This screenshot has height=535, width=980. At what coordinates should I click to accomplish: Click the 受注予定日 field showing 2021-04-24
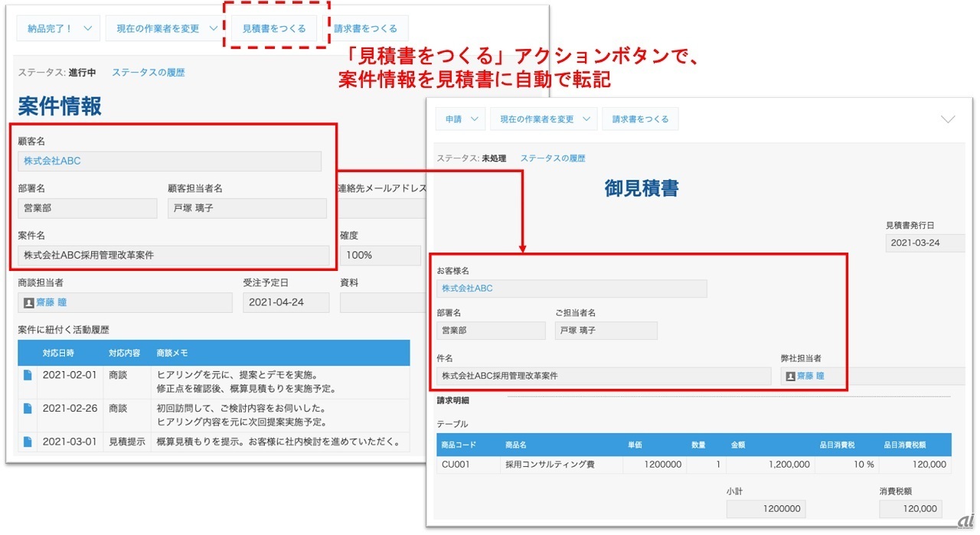click(x=286, y=302)
